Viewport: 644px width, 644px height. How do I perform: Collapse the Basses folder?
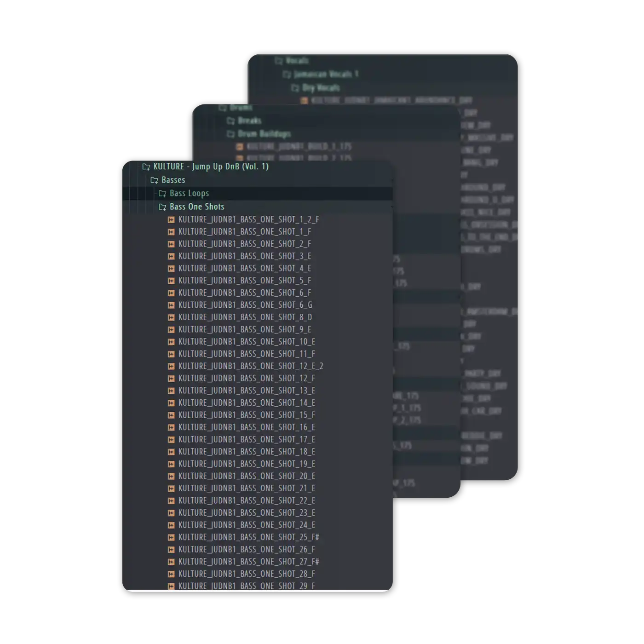[x=155, y=180]
